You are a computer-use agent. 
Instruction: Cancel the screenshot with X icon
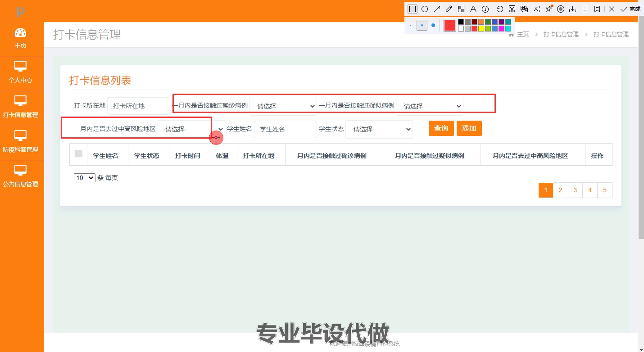click(612, 9)
